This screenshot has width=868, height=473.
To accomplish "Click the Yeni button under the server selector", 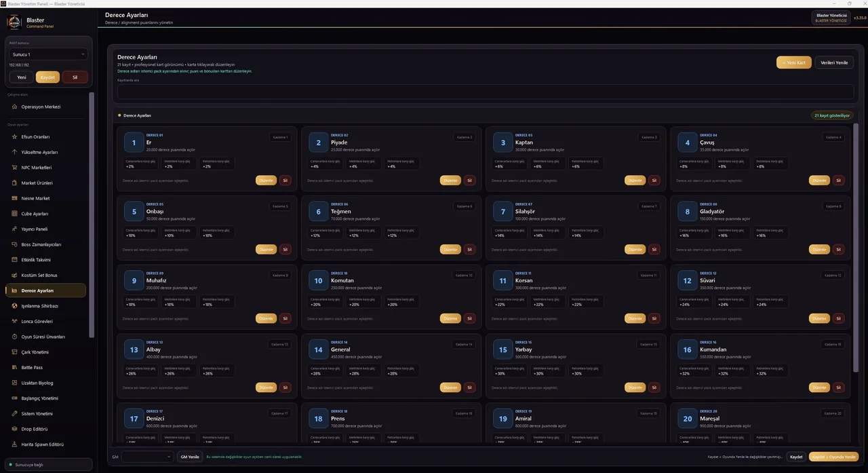I will (22, 77).
